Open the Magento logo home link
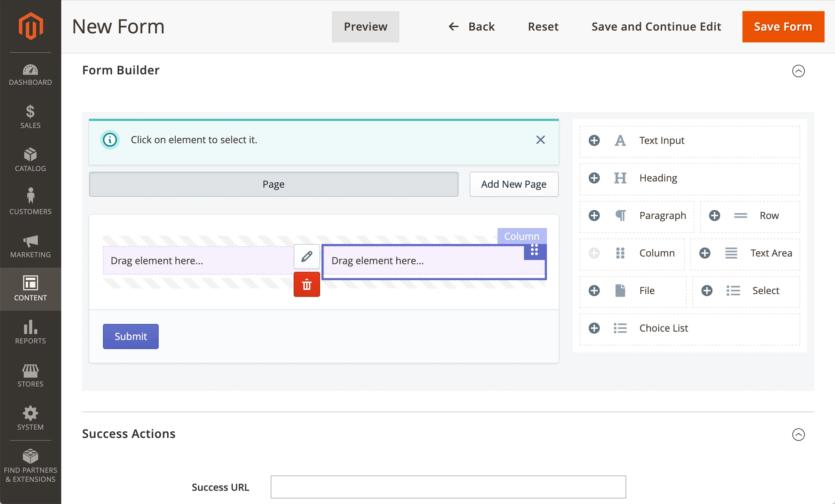 tap(31, 26)
